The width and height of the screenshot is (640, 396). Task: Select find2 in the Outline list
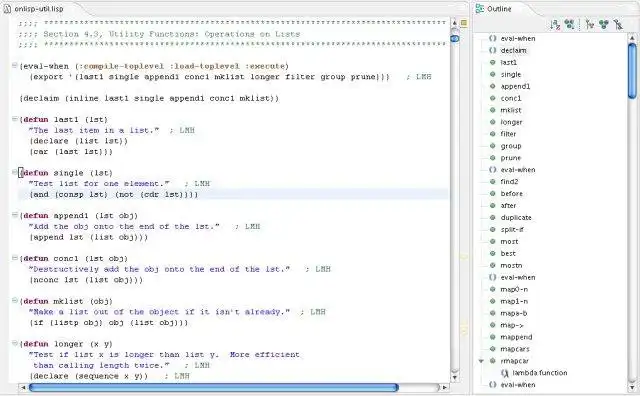pyautogui.click(x=509, y=182)
